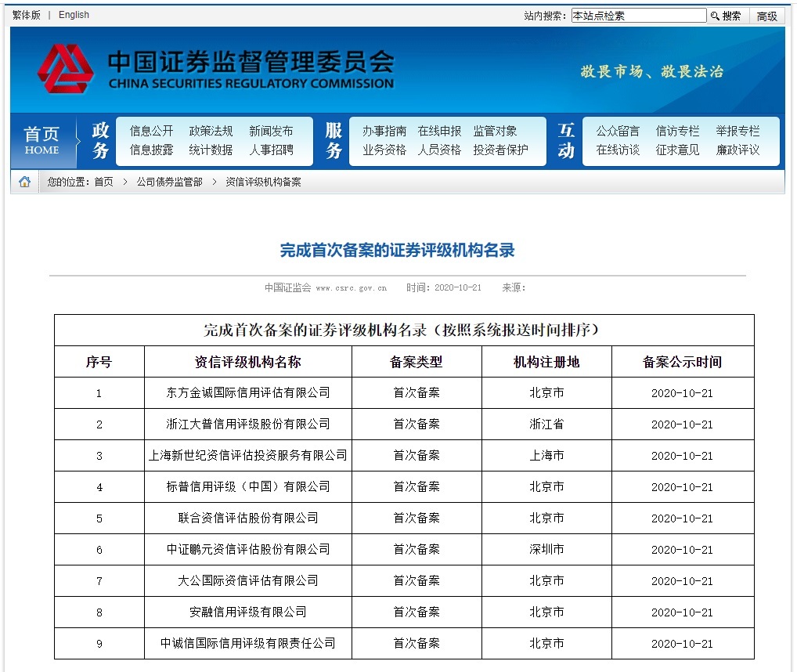797x672 pixels.
Task: Open 在线申报 menu item
Action: click(440, 131)
